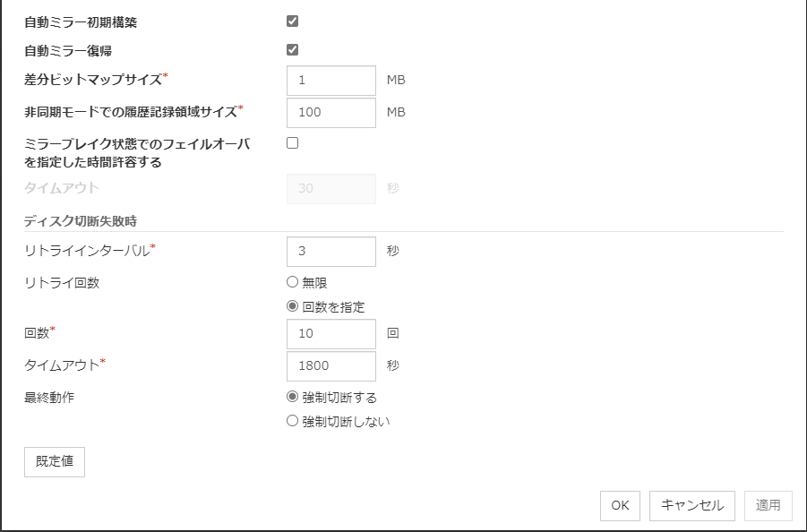Uncheck the 自動ミラー復帰 checkbox

[292, 49]
